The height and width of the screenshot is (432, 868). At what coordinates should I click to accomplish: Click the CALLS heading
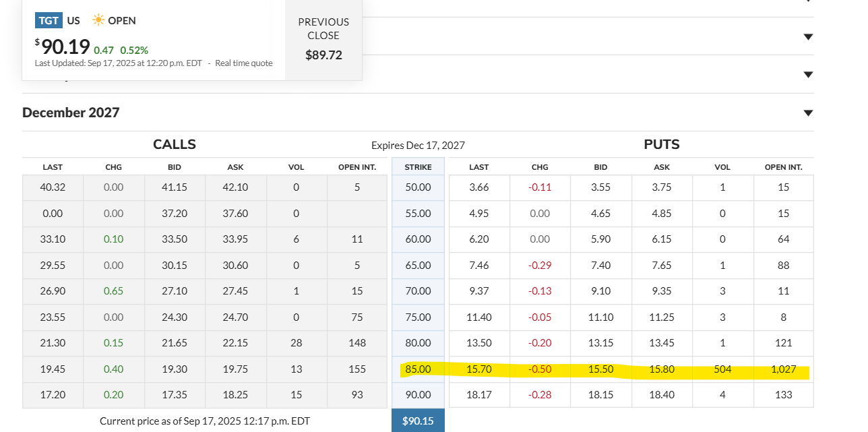tap(175, 144)
